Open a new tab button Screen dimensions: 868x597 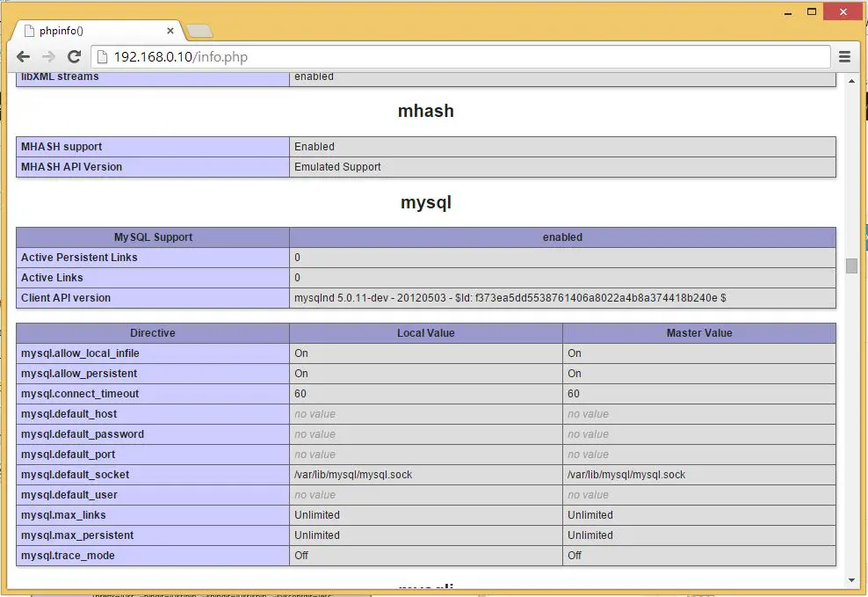[199, 32]
